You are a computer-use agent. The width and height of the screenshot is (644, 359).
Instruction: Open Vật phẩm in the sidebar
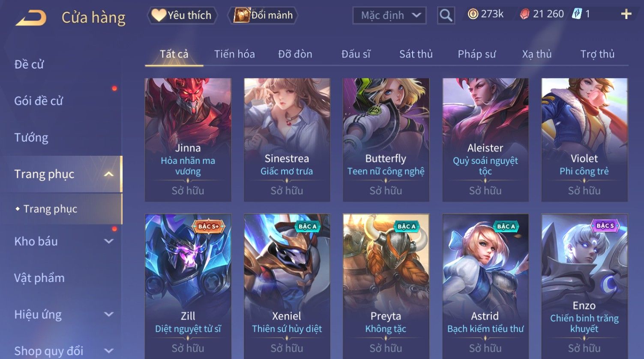tap(39, 278)
